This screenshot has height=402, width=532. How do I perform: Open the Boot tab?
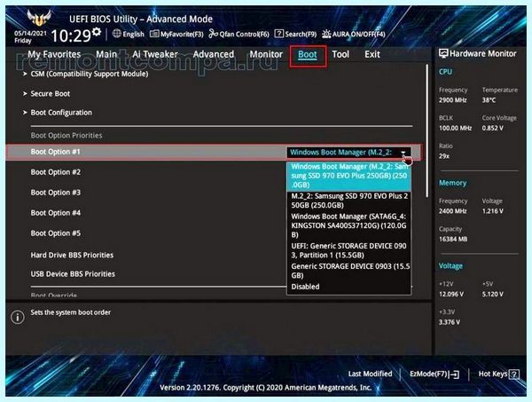click(x=308, y=55)
